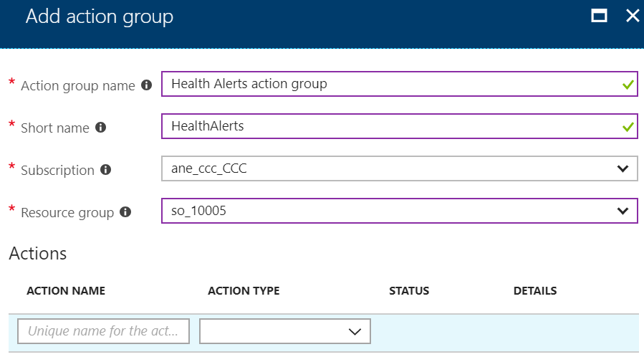Click the unique action name input box

pyautogui.click(x=103, y=331)
